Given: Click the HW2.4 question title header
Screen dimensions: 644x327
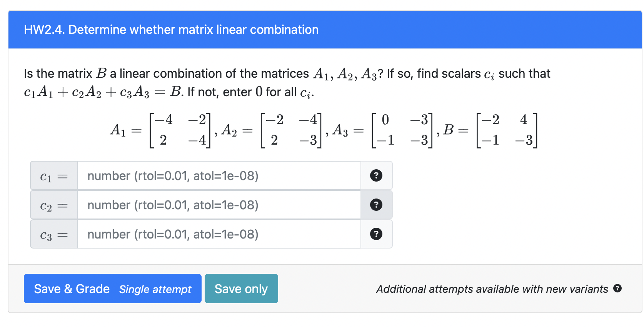Looking at the screenshot, I should 171,30.
